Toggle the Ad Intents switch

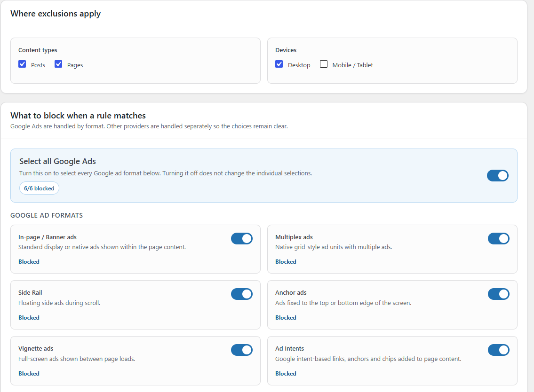(x=499, y=350)
